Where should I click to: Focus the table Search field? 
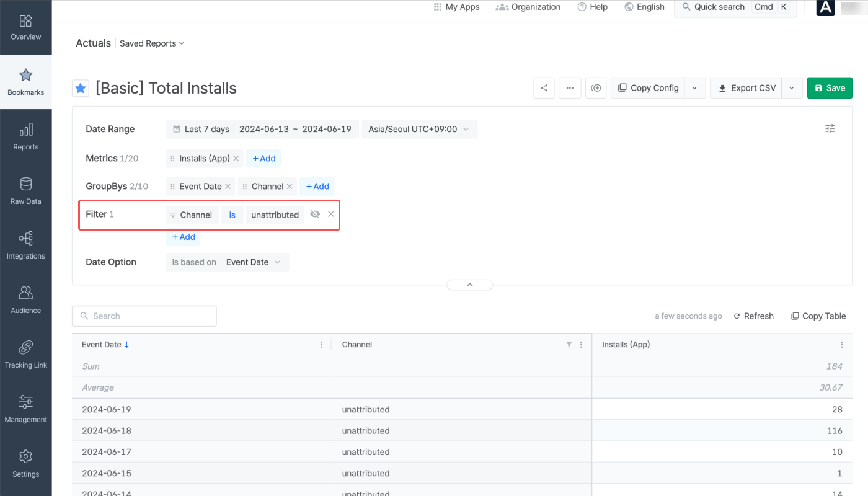144,316
